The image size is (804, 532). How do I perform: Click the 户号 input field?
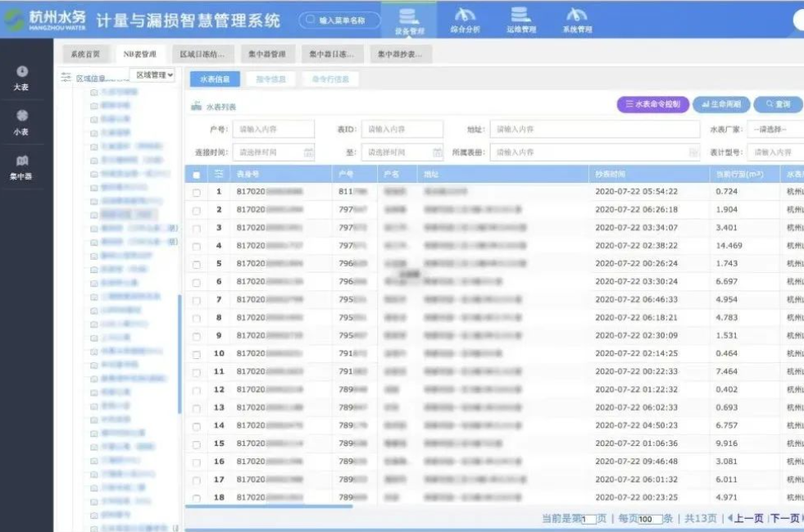(273, 130)
